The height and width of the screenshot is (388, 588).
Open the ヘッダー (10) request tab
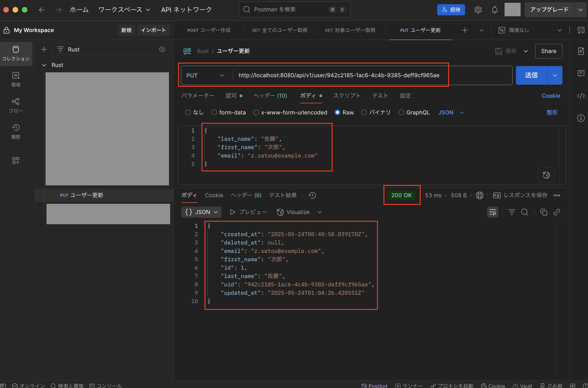click(x=270, y=96)
